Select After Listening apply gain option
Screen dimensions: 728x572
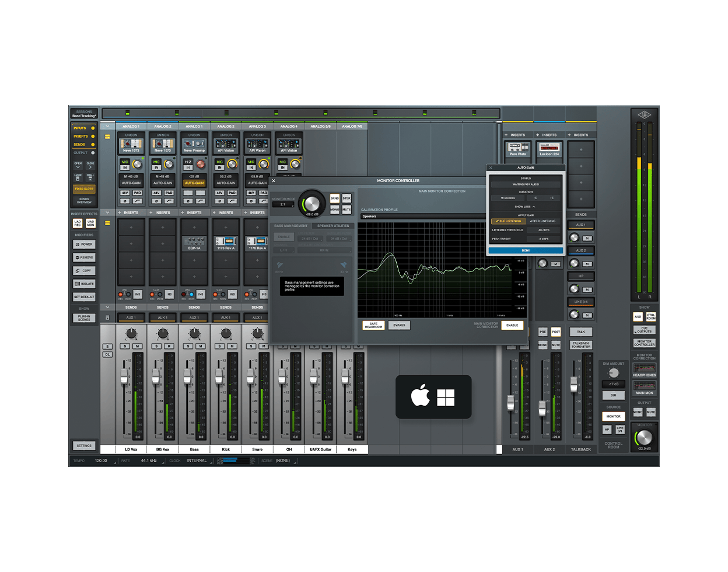point(542,221)
